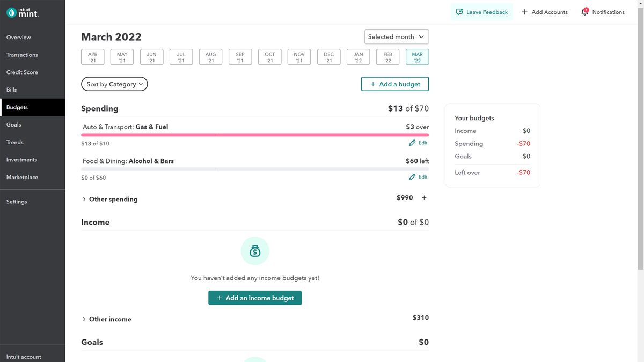This screenshot has height=362, width=644.
Task: Click the money bag income icon
Action: pos(255,250)
